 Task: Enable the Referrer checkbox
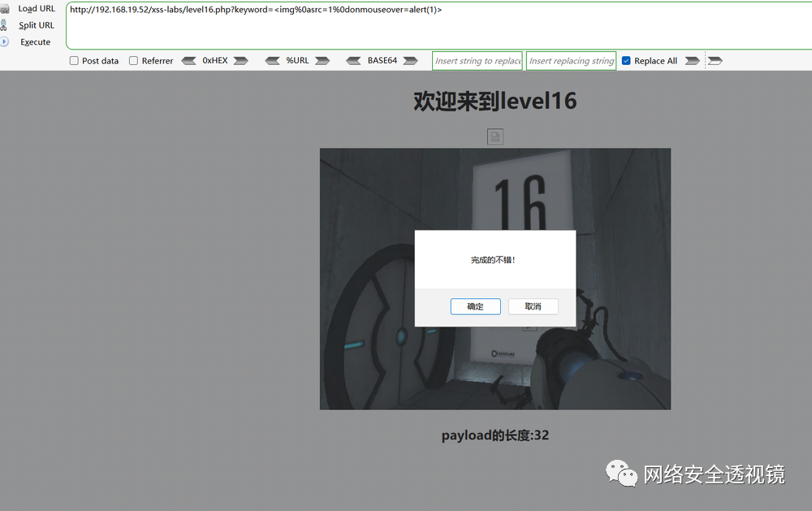point(134,61)
